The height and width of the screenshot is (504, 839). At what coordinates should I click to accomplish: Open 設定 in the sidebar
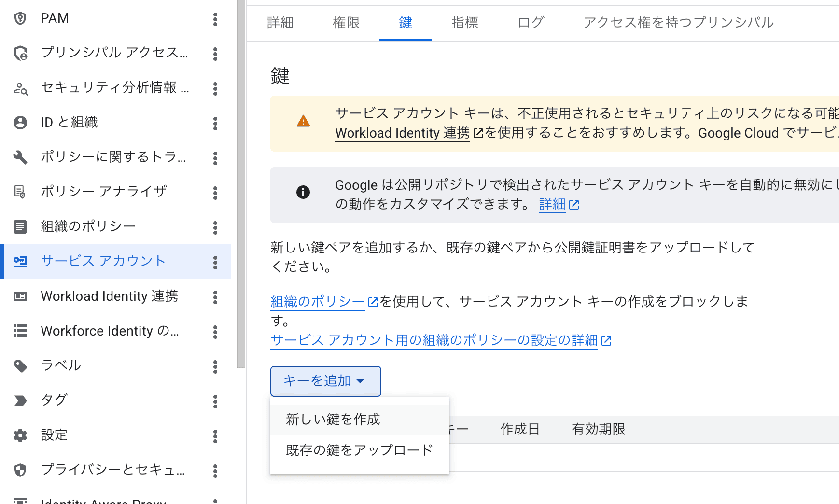tap(115, 435)
